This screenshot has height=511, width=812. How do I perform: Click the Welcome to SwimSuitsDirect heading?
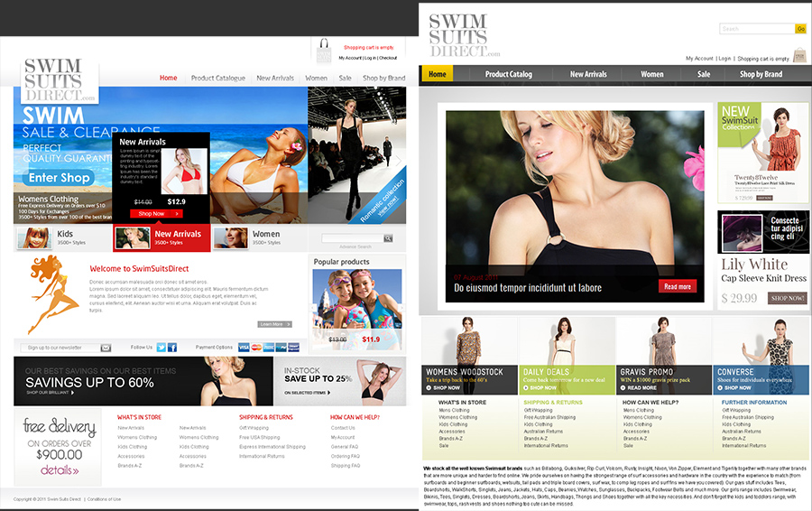tap(139, 268)
